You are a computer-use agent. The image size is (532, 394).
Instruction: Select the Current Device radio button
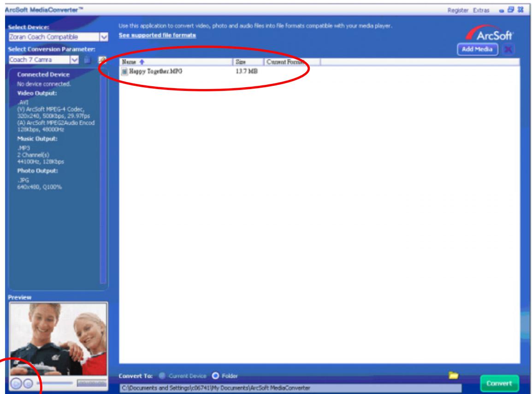click(162, 376)
